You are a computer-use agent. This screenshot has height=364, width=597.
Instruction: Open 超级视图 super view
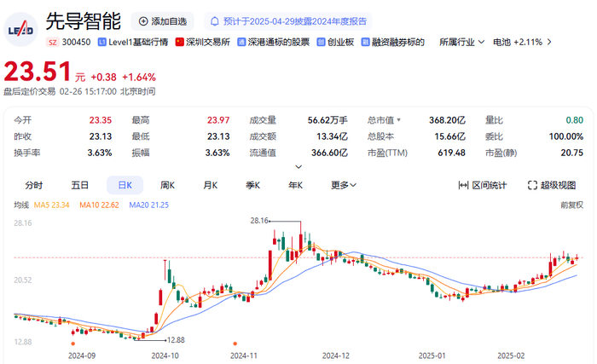(x=552, y=186)
